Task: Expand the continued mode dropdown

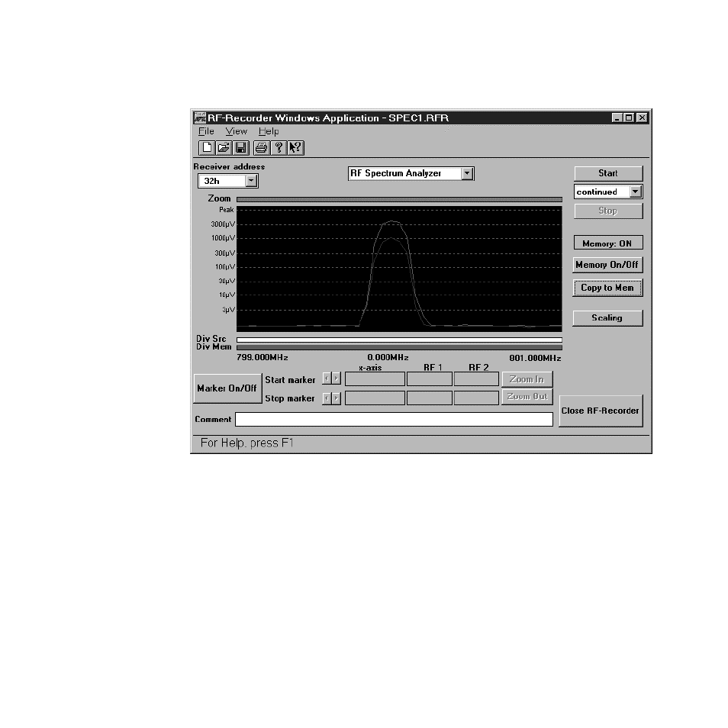Action: pyautogui.click(x=636, y=192)
